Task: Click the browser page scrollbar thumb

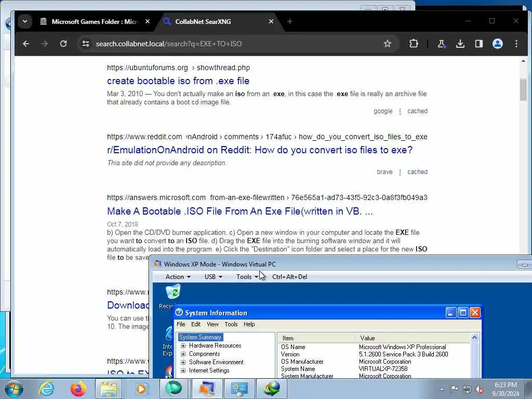Action: tap(523, 89)
